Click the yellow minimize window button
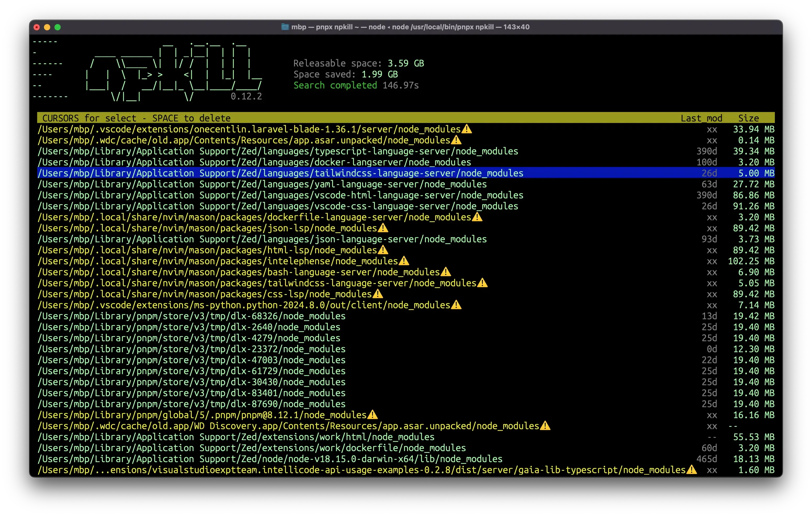 pyautogui.click(x=47, y=27)
